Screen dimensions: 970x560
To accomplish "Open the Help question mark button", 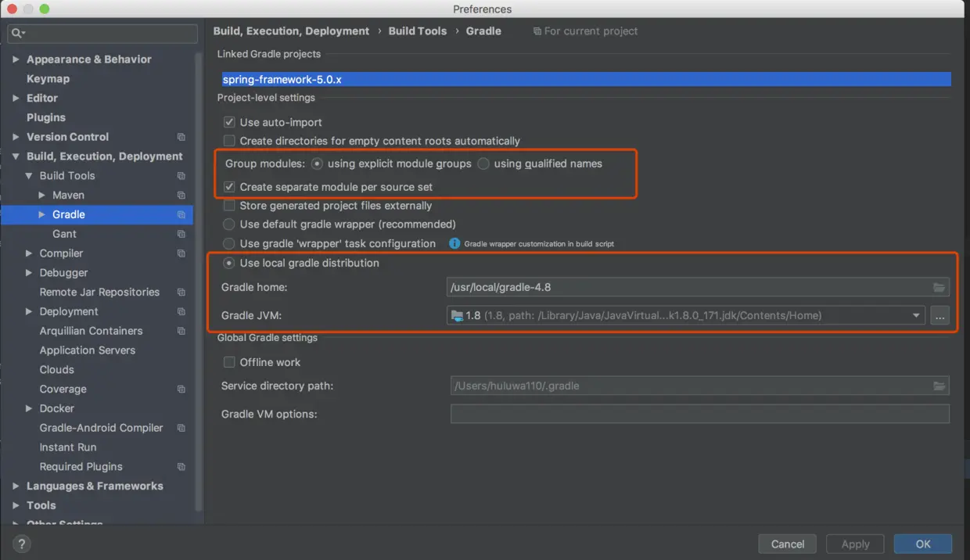I will click(x=21, y=544).
